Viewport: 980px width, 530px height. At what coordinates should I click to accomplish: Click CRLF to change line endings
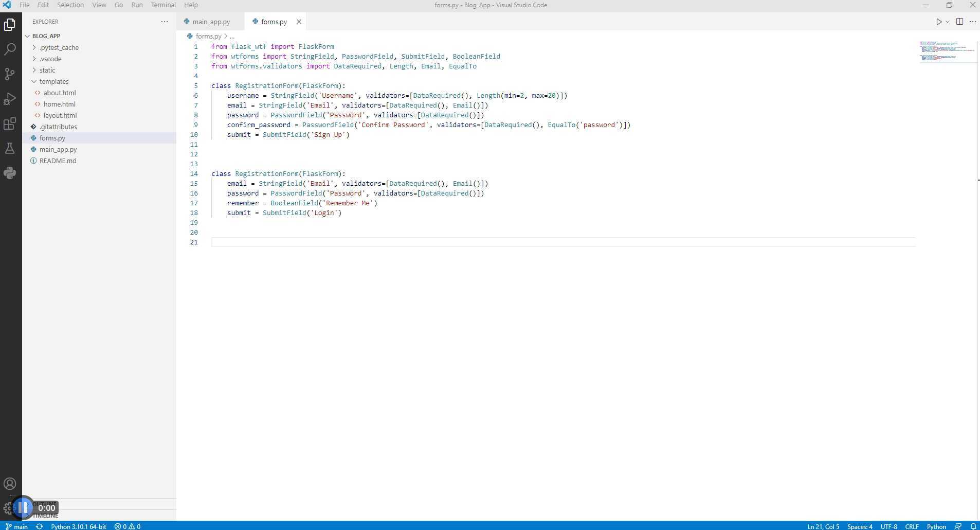coord(912,526)
